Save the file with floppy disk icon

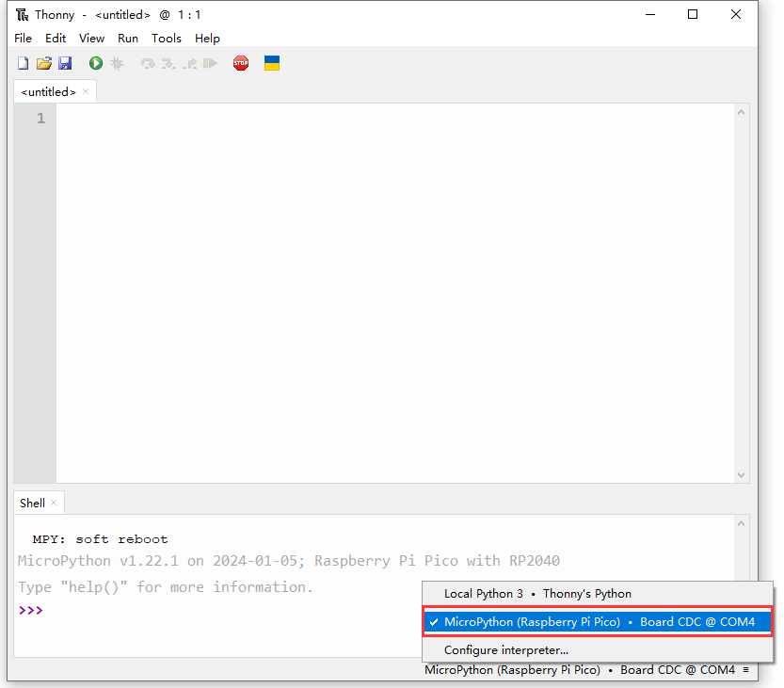[65, 63]
